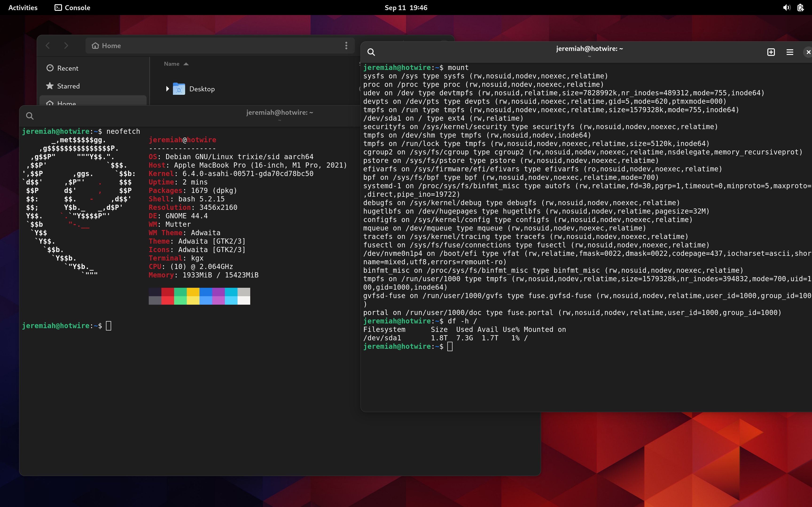This screenshot has width=812, height=507.
Task: Click the screen recording indicator in the top bar
Action: click(x=801, y=7)
